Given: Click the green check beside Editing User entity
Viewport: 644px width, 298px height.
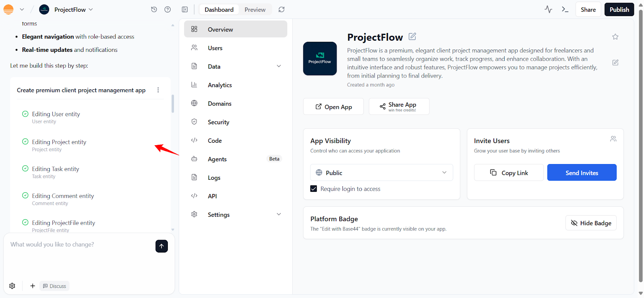Looking at the screenshot, I should coord(25,114).
